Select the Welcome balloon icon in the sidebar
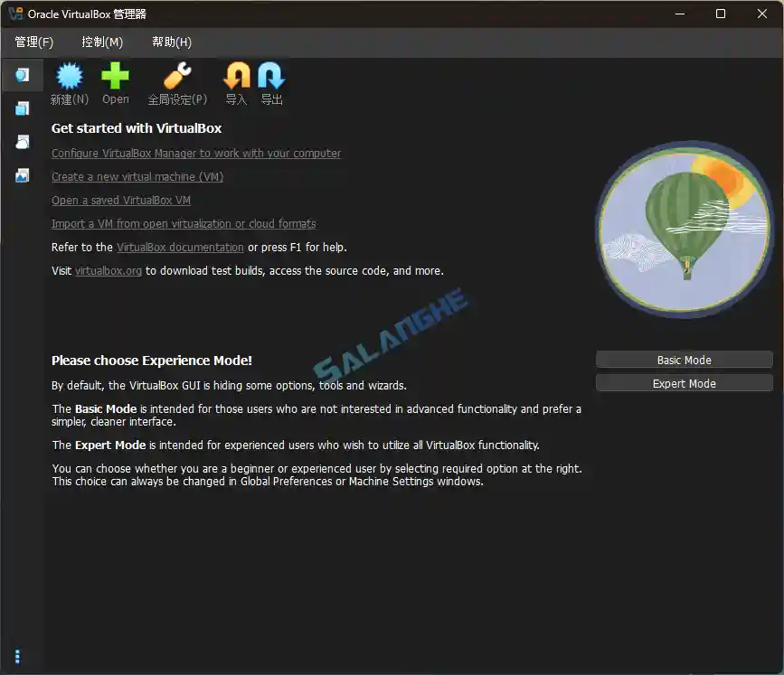Viewport: 784px width, 675px height. (x=20, y=76)
